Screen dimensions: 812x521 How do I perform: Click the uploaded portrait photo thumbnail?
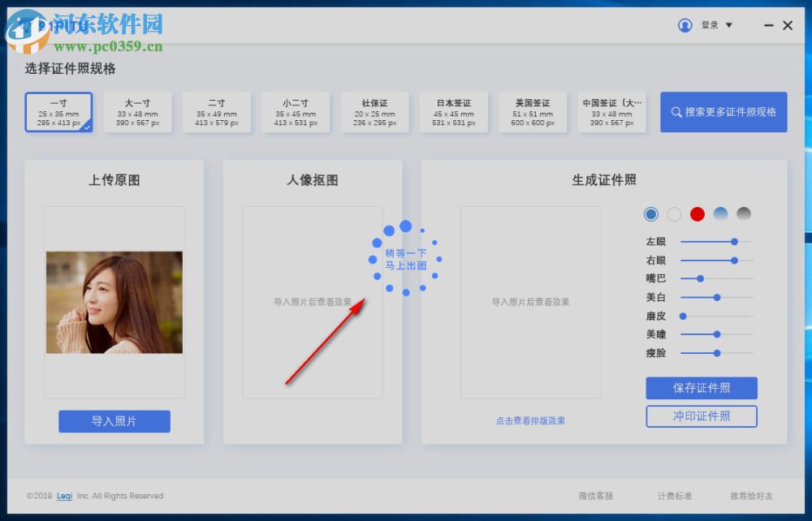[x=114, y=303]
